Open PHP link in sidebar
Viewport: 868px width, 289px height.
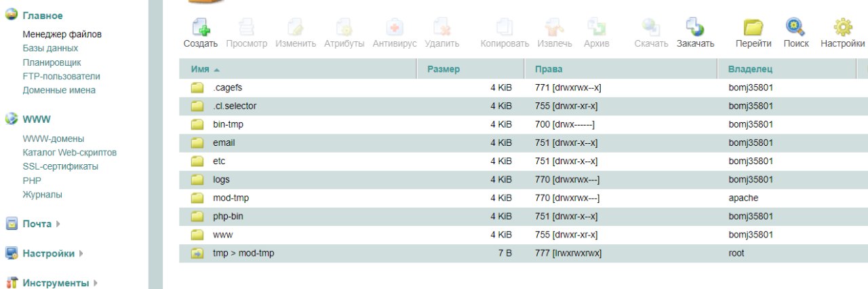coord(32,180)
